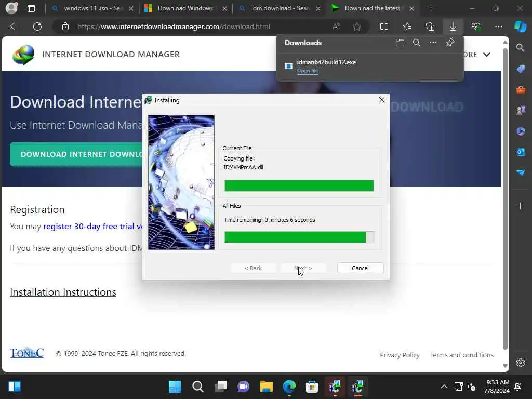
Task: Open the register 30-day free trial link
Action: coord(93,227)
